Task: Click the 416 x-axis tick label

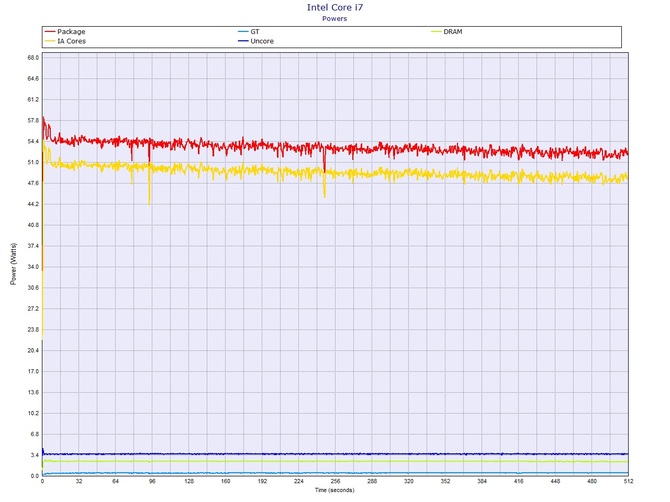Action: pyautogui.click(x=519, y=481)
